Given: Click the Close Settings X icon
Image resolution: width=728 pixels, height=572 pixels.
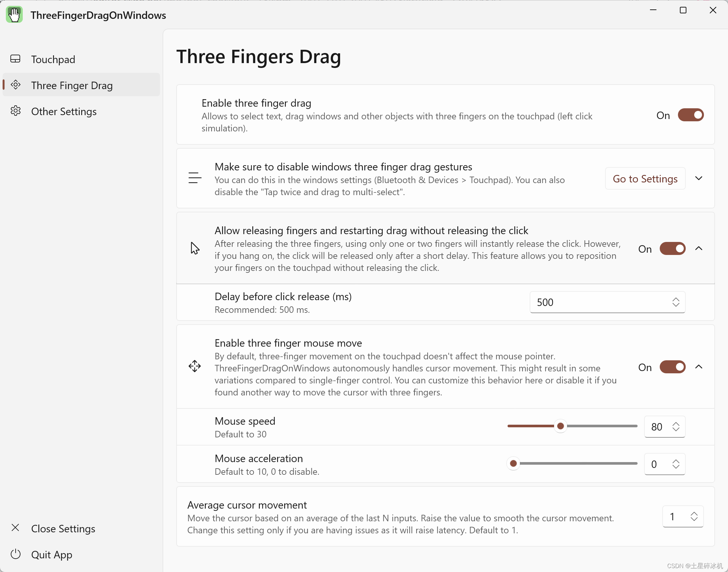Looking at the screenshot, I should point(15,528).
